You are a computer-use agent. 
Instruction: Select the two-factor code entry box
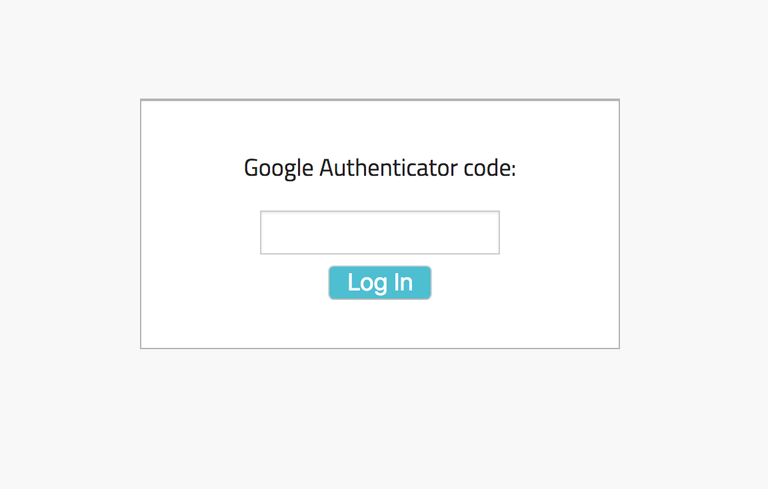point(380,232)
